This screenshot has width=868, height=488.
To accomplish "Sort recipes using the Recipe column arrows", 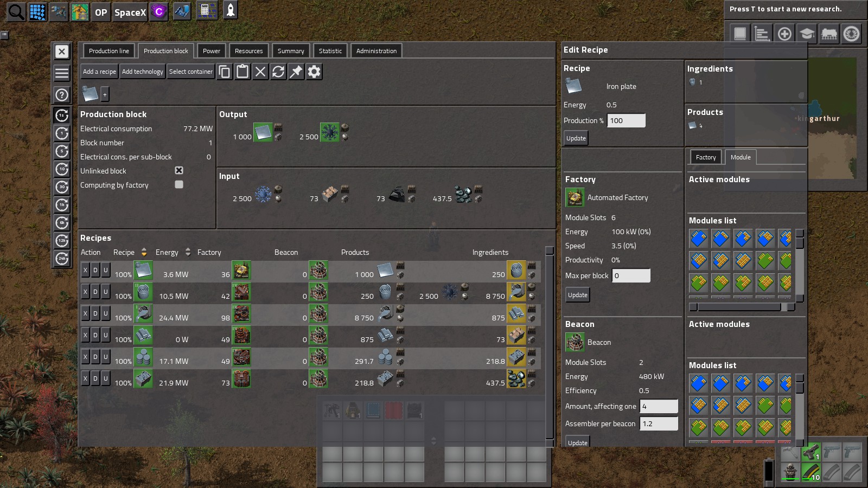I will pyautogui.click(x=144, y=252).
